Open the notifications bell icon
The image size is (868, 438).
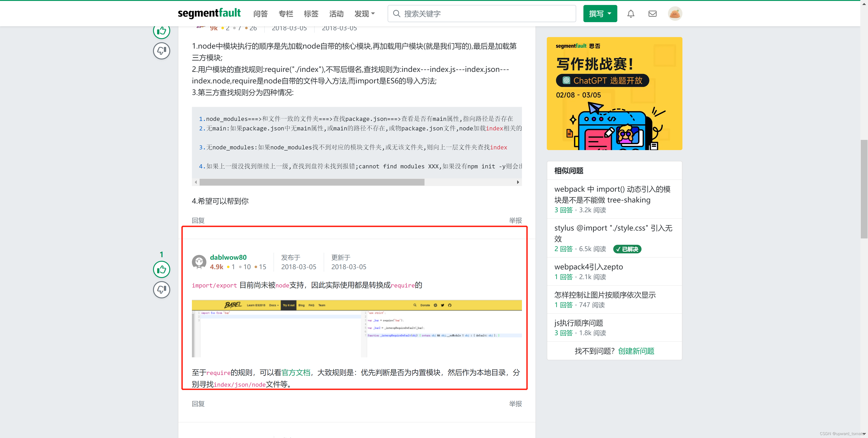coord(631,14)
